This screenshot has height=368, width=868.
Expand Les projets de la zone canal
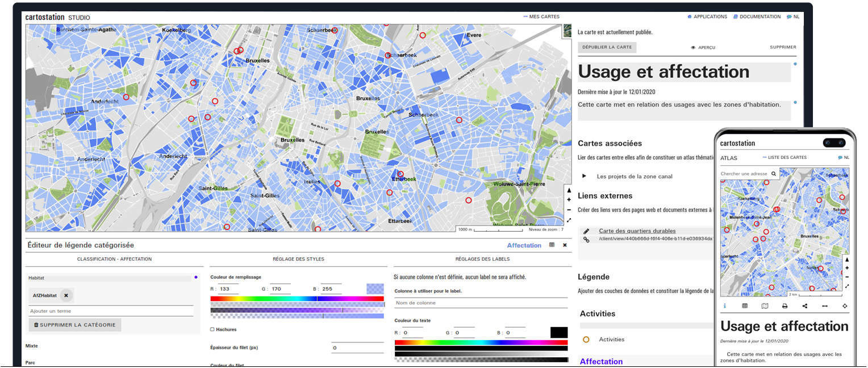click(584, 177)
